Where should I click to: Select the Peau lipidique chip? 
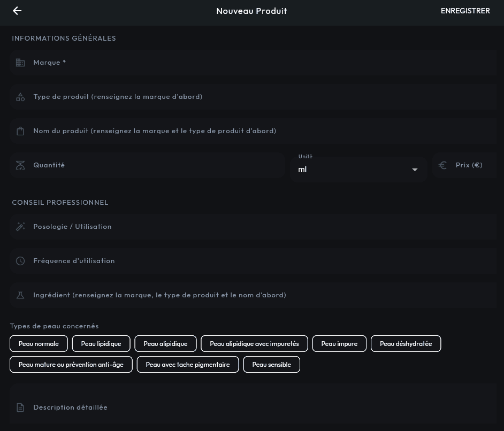point(101,344)
